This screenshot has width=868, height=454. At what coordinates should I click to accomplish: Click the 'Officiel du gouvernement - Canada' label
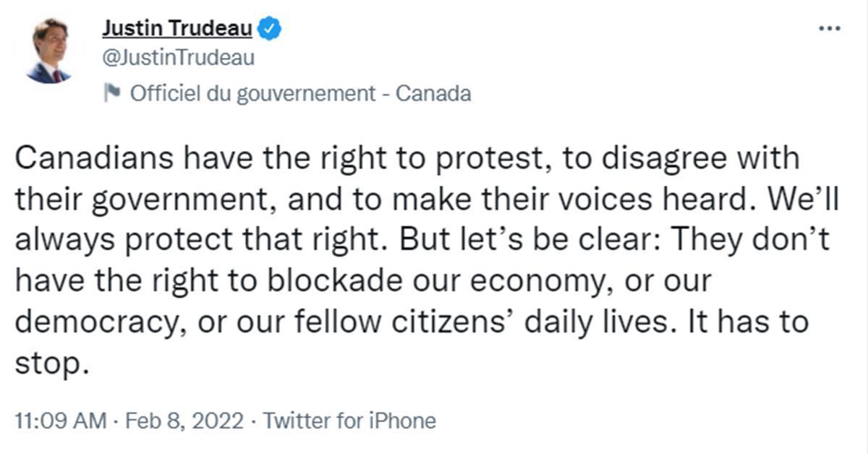pos(299,94)
